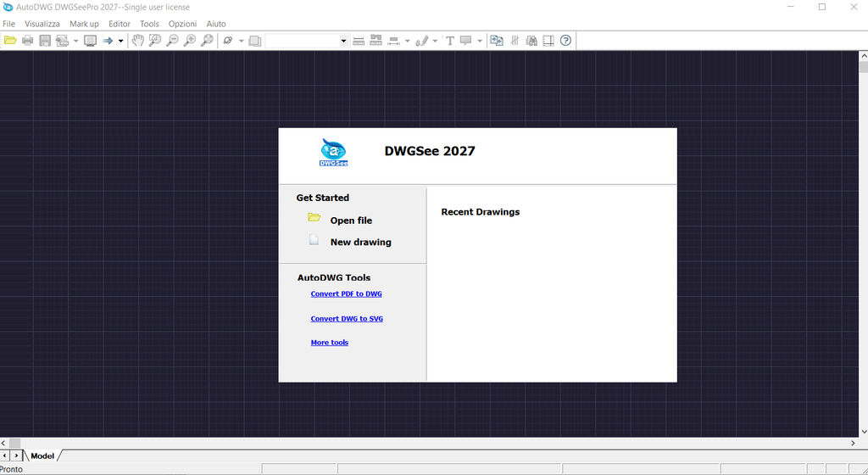Open the Visualizza menu
Viewport: 868px width, 475px height.
pyautogui.click(x=42, y=24)
